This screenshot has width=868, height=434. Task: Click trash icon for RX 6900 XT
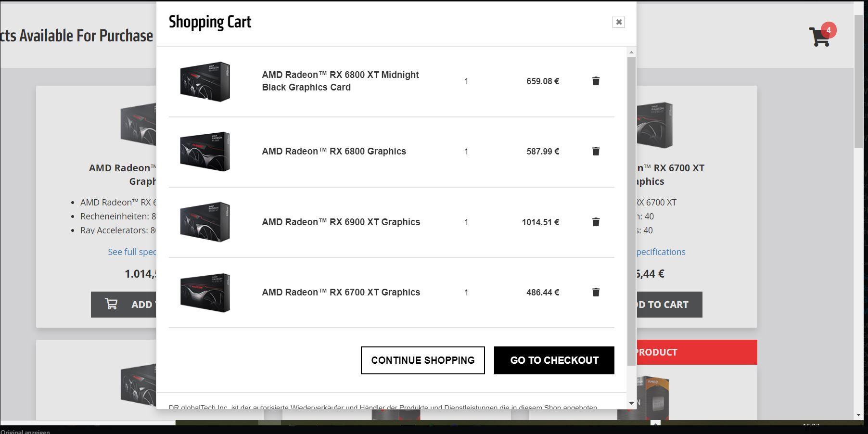(596, 222)
